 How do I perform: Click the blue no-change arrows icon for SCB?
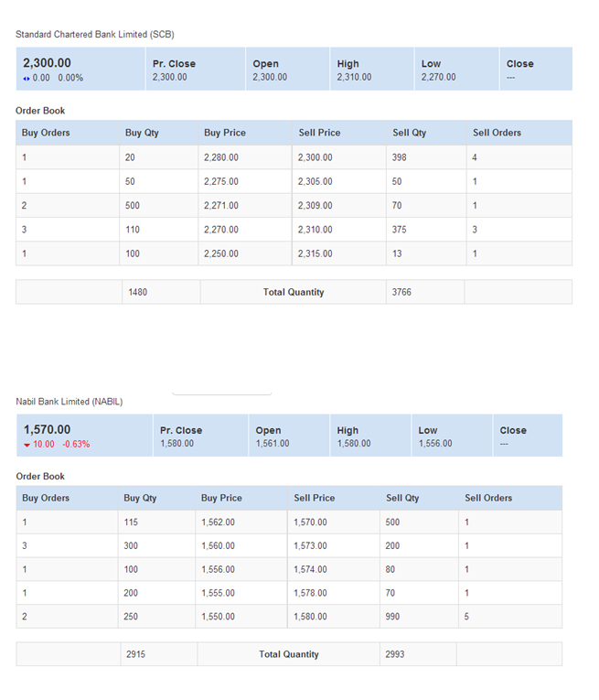(x=27, y=78)
